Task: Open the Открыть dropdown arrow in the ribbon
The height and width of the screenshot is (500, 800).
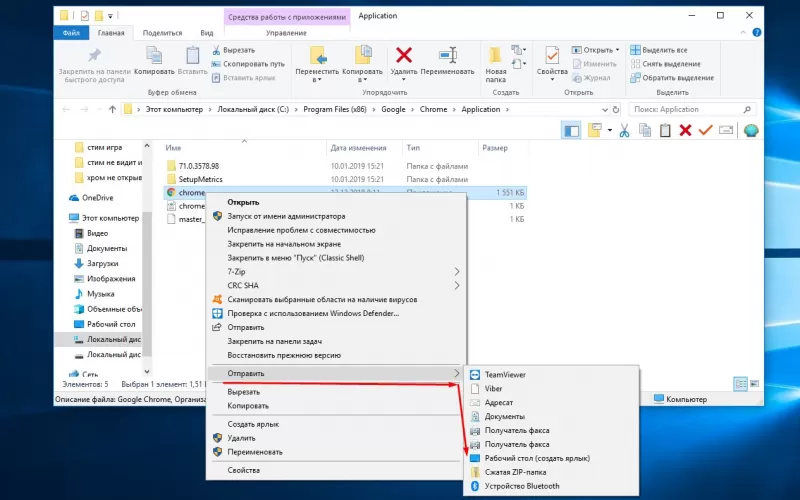Action: click(617, 50)
